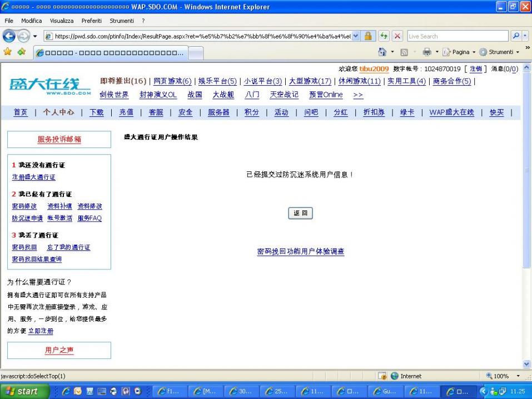Viewport: 532px width, 399px height.
Task: Show hidden tray icons with the arrow
Action: click(484, 391)
